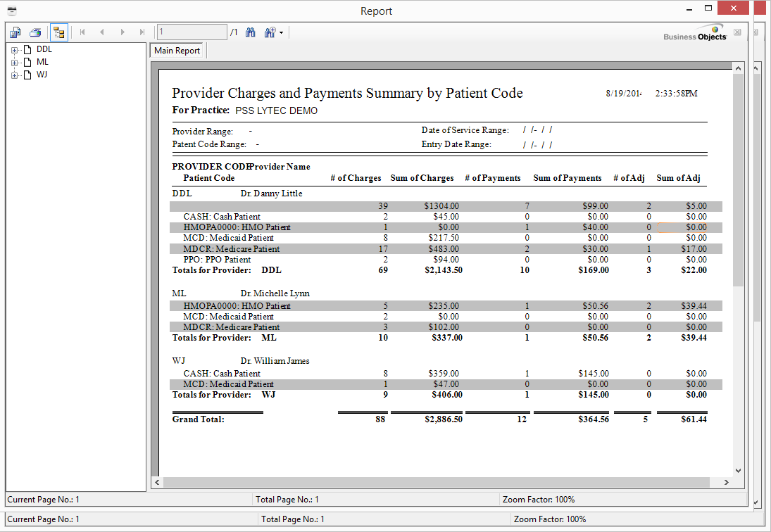Click the horizontal scroll left arrow
The image size is (771, 532).
[157, 482]
